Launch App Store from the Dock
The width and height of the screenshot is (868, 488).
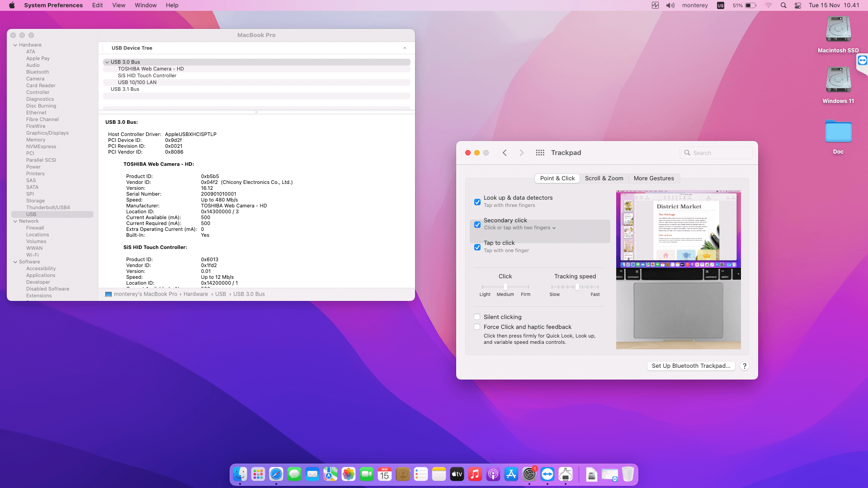[511, 474]
